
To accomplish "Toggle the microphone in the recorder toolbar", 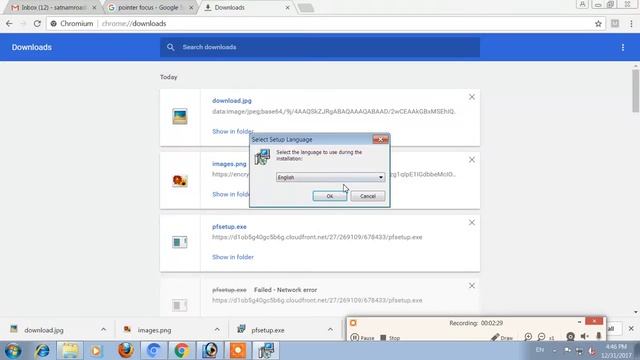I will click(x=598, y=336).
